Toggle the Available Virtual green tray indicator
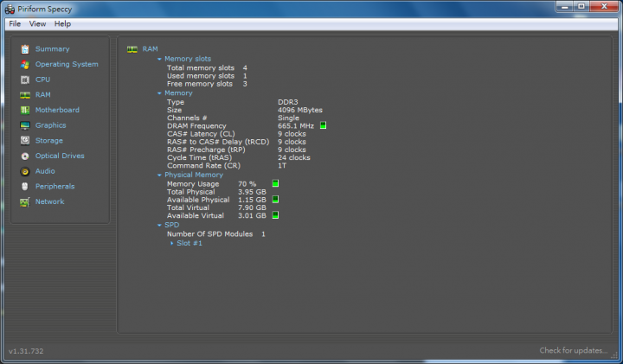Image resolution: width=623 pixels, height=364 pixels. pos(275,214)
